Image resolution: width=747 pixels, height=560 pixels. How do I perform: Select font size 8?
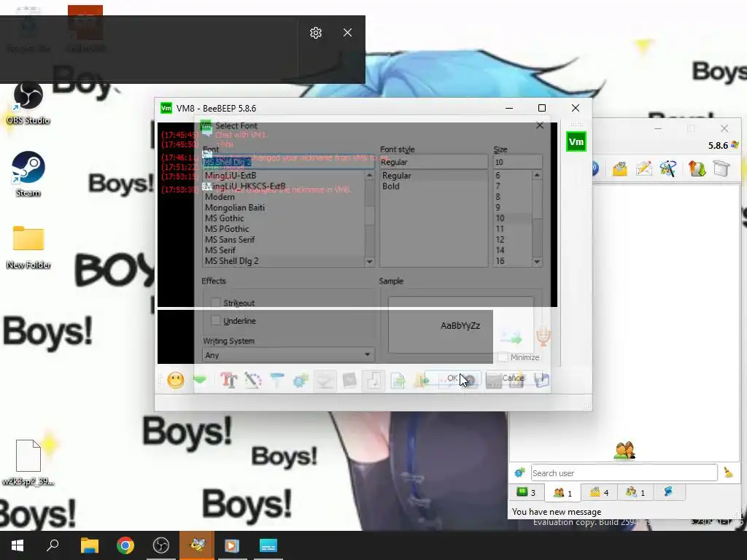(x=498, y=197)
